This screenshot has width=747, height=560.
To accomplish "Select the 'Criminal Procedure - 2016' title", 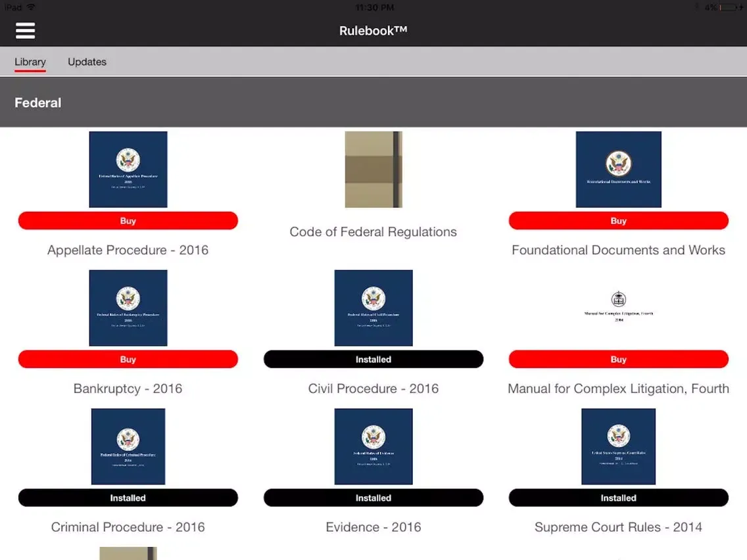I will 128,527.
